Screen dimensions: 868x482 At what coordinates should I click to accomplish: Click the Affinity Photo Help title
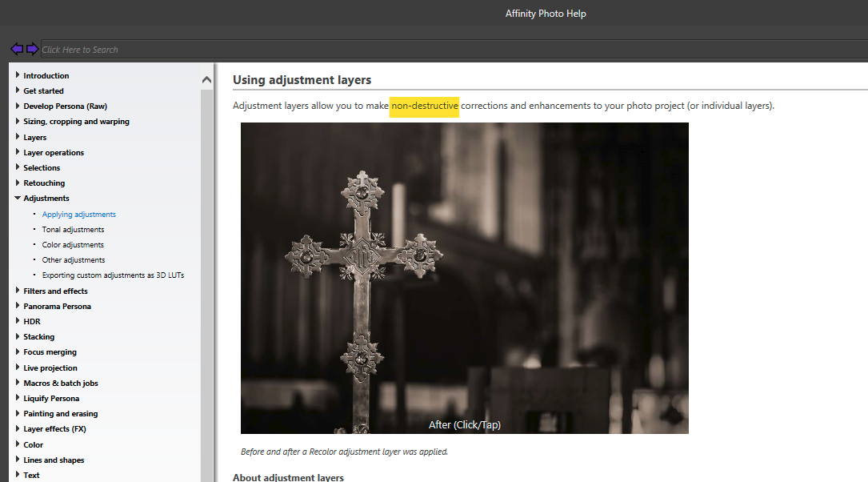click(546, 14)
